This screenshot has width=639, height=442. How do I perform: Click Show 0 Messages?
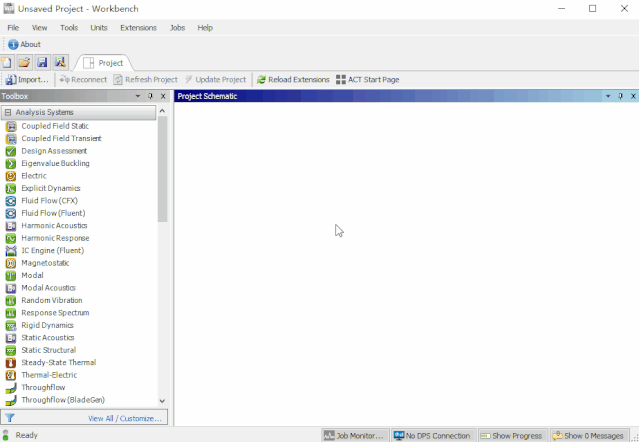(588, 435)
